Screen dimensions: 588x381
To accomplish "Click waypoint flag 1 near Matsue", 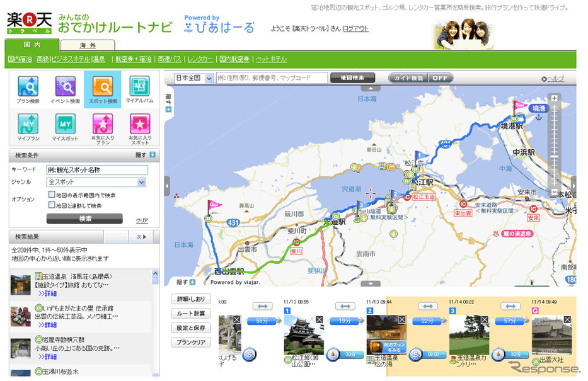I will tap(421, 157).
